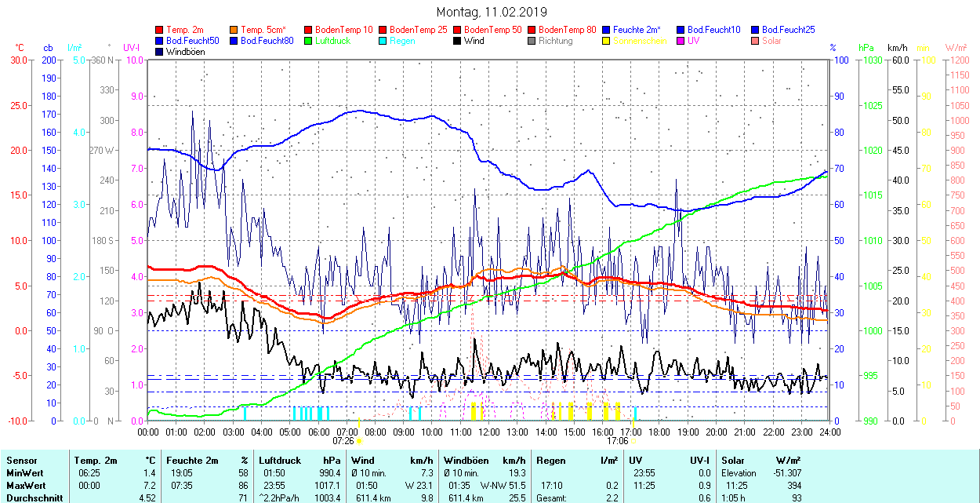Click the Durchschnitt row label
The width and height of the screenshot is (980, 503).
pyautogui.click(x=34, y=498)
